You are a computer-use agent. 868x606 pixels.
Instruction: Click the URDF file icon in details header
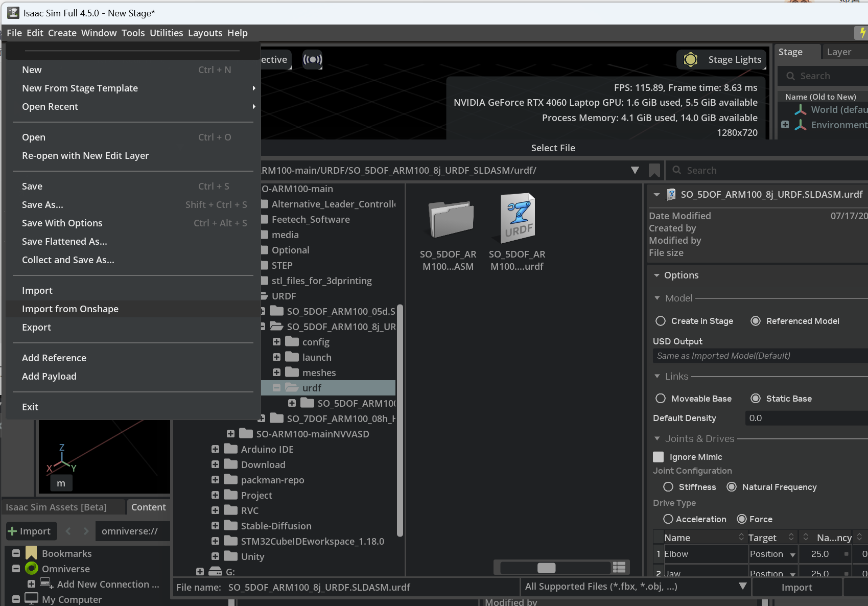click(x=671, y=194)
